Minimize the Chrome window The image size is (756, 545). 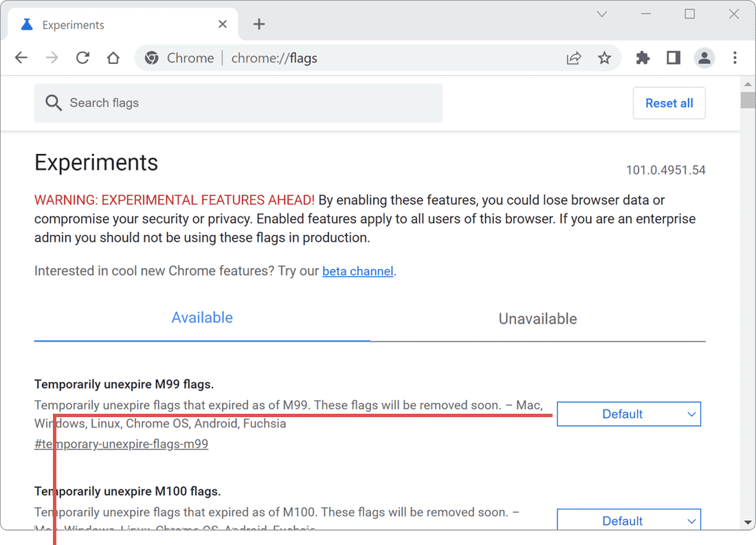pos(645,14)
